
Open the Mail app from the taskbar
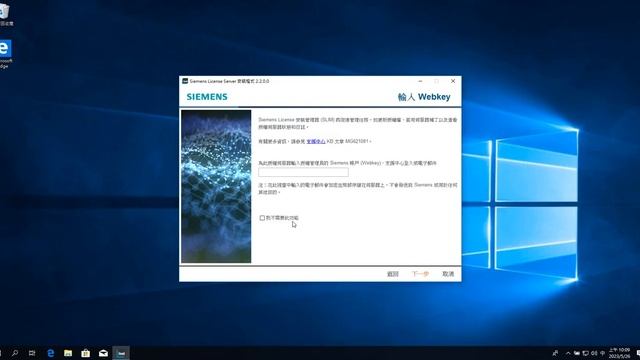point(103,353)
